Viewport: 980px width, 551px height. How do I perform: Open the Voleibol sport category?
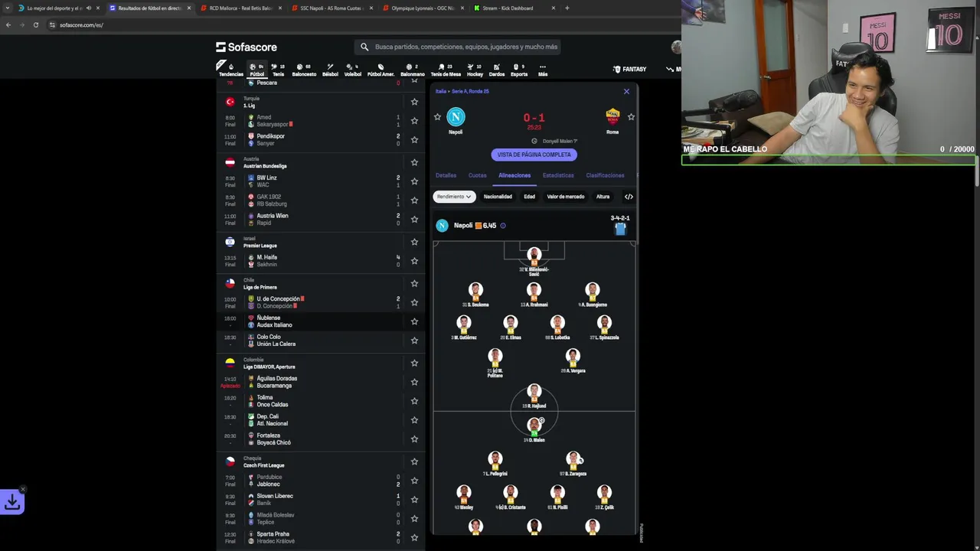(x=353, y=70)
